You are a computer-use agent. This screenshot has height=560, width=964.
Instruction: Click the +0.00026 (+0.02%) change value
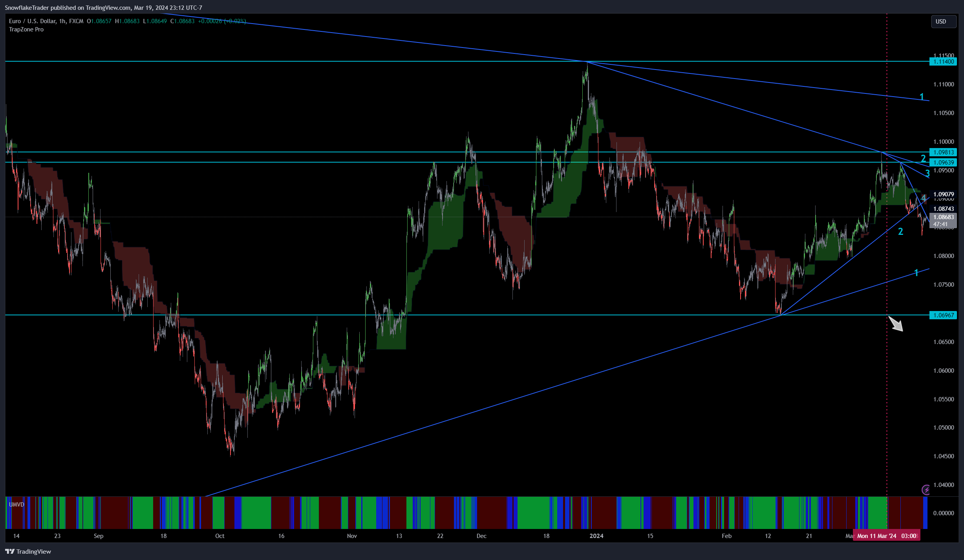point(222,21)
